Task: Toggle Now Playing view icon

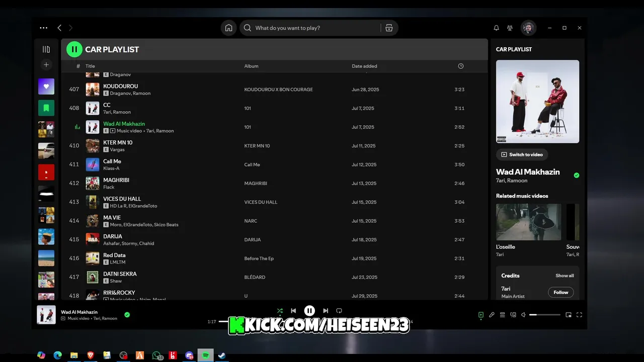Action: point(481,315)
